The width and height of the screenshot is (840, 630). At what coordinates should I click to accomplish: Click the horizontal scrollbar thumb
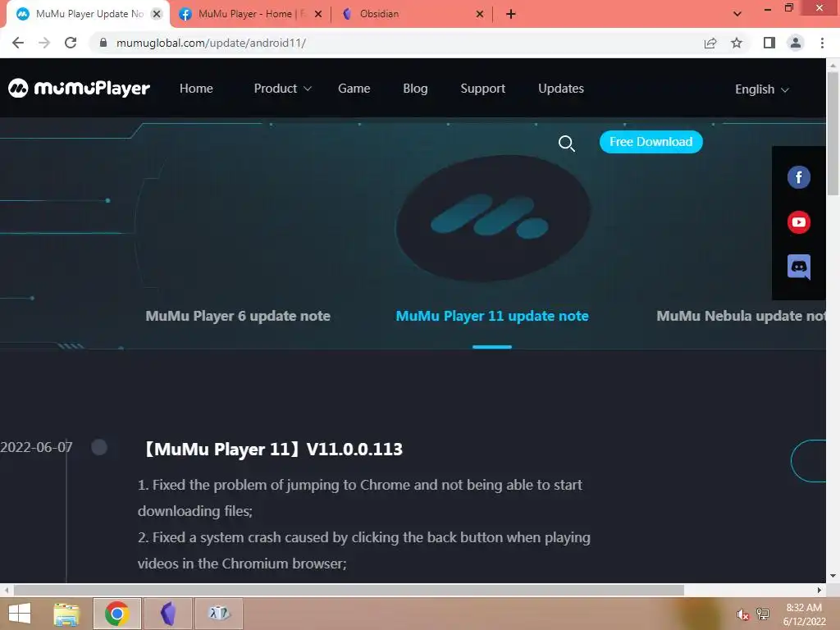(x=349, y=591)
